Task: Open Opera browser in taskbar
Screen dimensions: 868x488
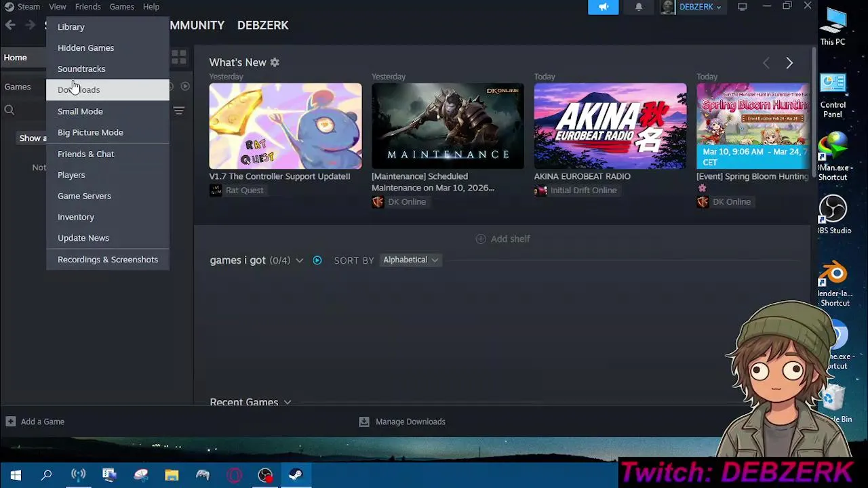Action: [234, 475]
